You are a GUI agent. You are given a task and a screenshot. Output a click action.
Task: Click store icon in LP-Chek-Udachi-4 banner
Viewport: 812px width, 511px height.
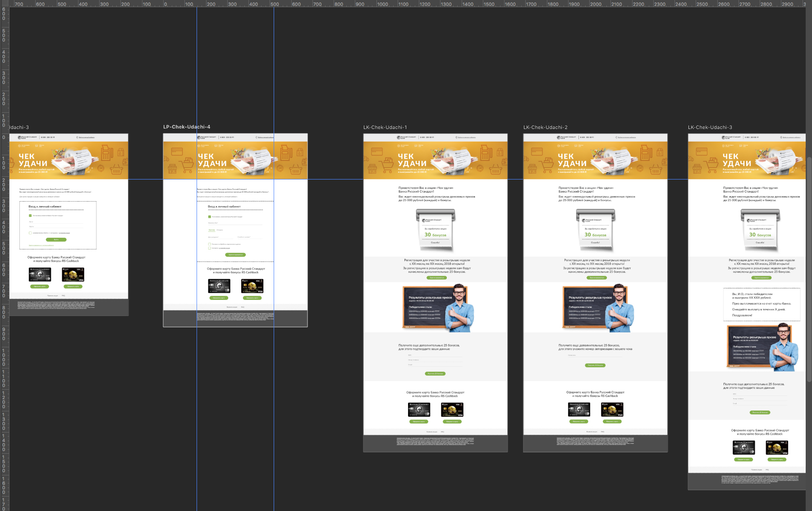[173, 170]
